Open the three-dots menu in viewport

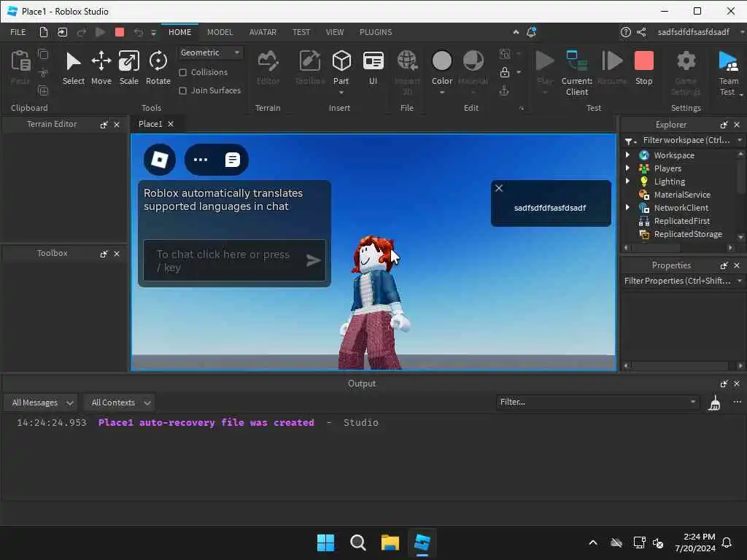[201, 160]
